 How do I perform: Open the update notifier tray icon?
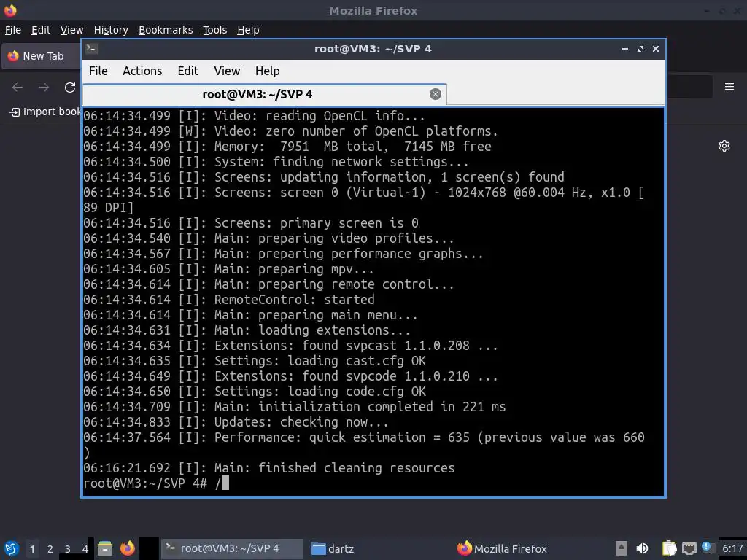point(707,548)
